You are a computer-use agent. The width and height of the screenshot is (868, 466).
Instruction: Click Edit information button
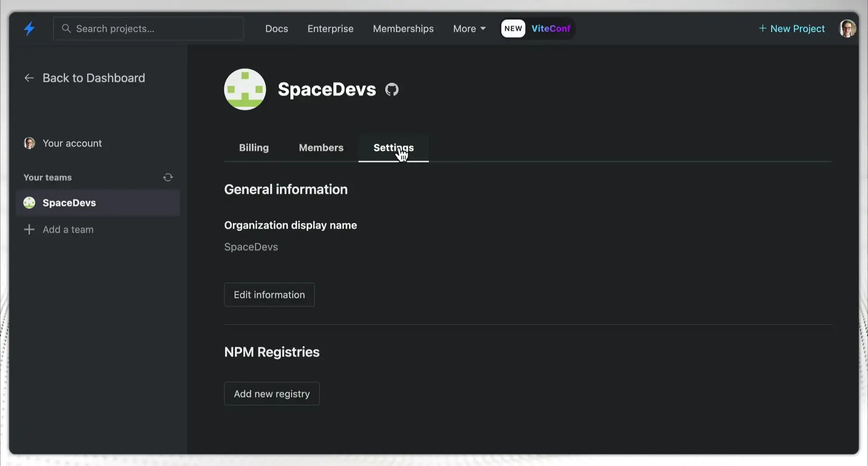tap(269, 295)
